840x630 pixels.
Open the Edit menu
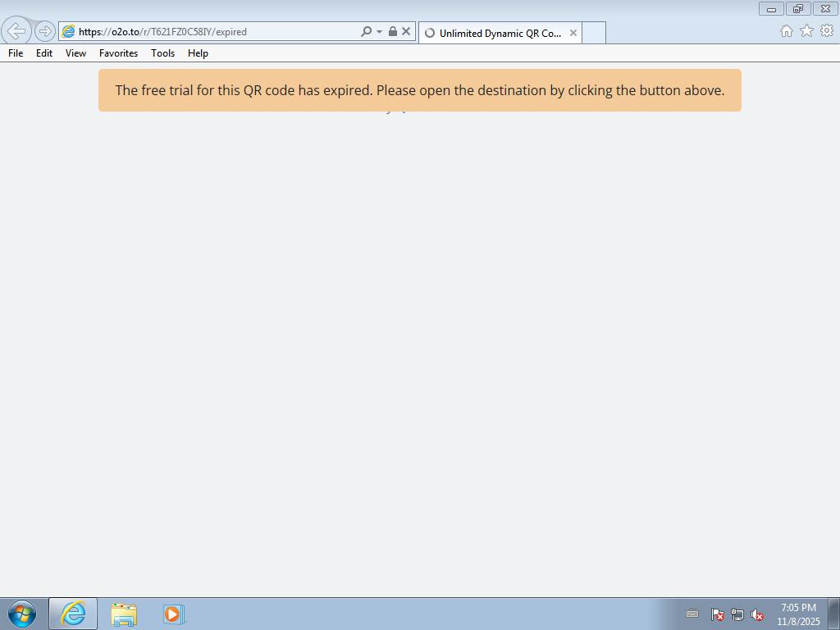pos(44,53)
